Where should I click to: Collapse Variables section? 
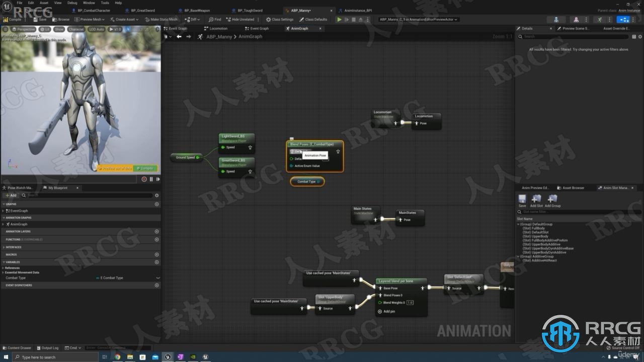click(4, 262)
